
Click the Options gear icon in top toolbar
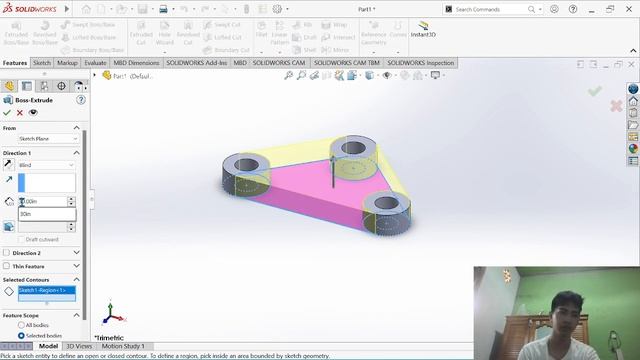pyautogui.click(x=277, y=9)
